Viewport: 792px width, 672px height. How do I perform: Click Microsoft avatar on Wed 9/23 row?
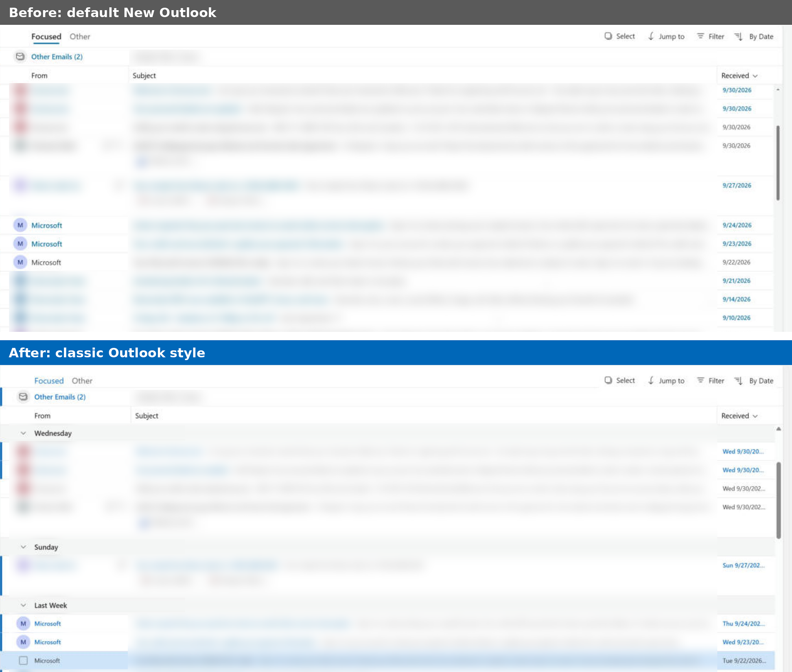click(23, 642)
